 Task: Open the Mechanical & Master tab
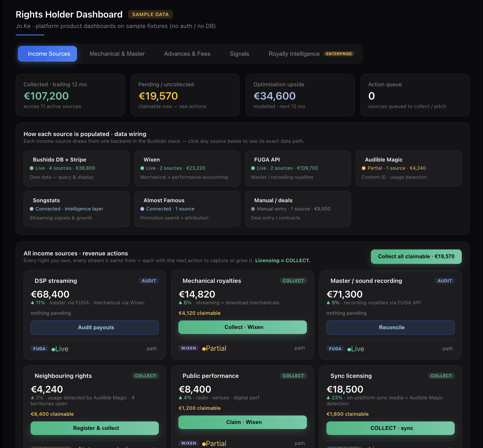pos(117,54)
